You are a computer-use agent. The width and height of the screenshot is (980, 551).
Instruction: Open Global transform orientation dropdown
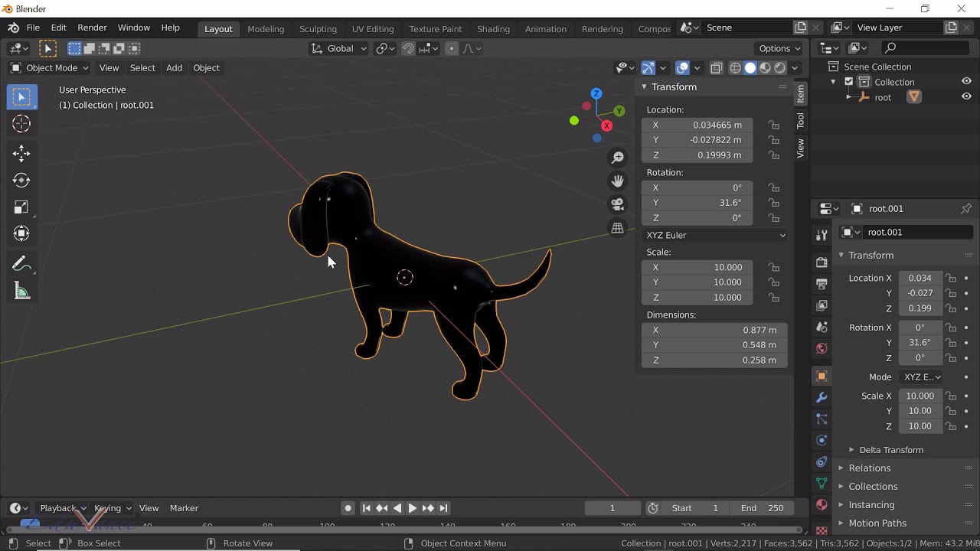[338, 48]
